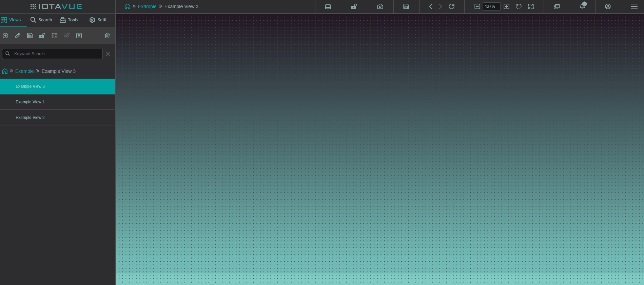Take a snapshot with the camera icon
The height and width of the screenshot is (285, 644).
click(380, 6)
